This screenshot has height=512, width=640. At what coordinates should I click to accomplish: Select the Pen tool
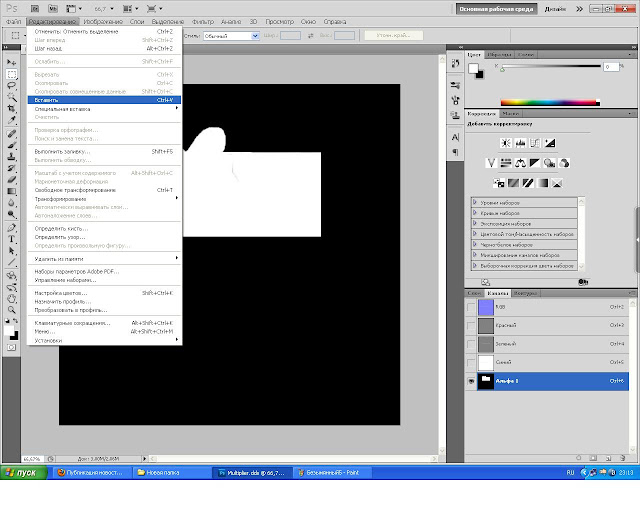point(11,228)
